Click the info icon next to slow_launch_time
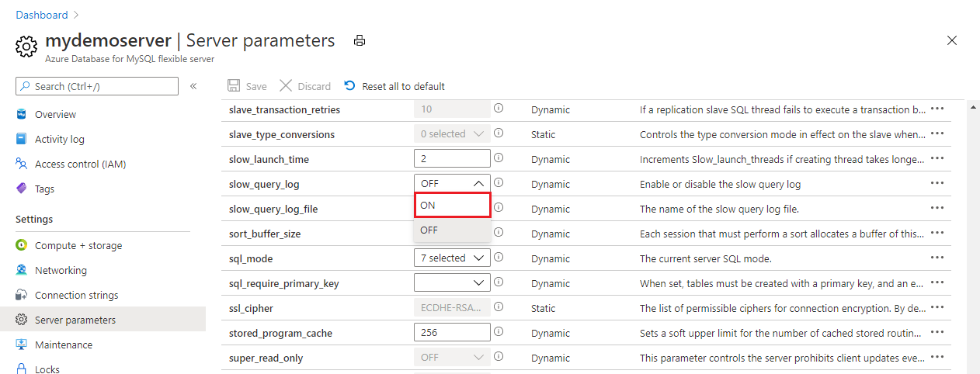The image size is (980, 374). 499,158
